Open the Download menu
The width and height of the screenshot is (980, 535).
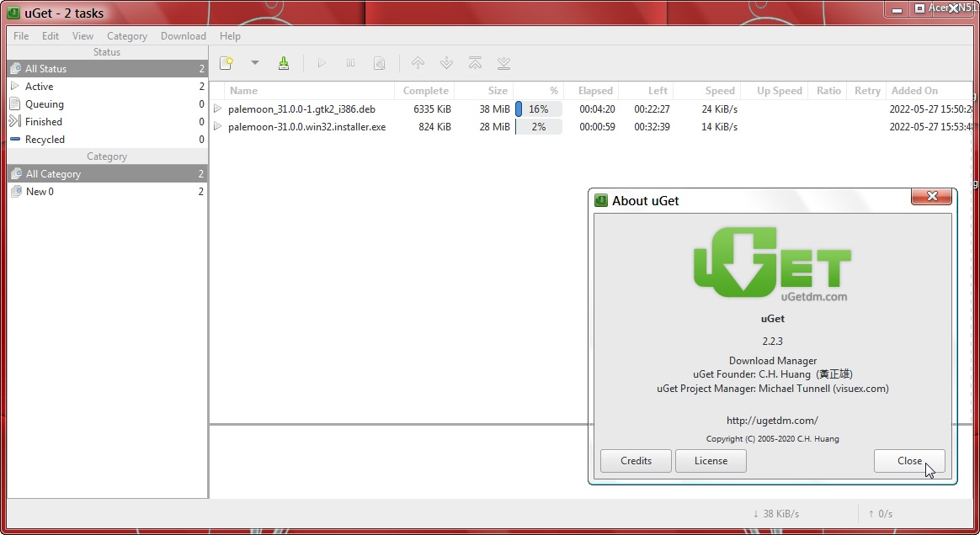184,35
